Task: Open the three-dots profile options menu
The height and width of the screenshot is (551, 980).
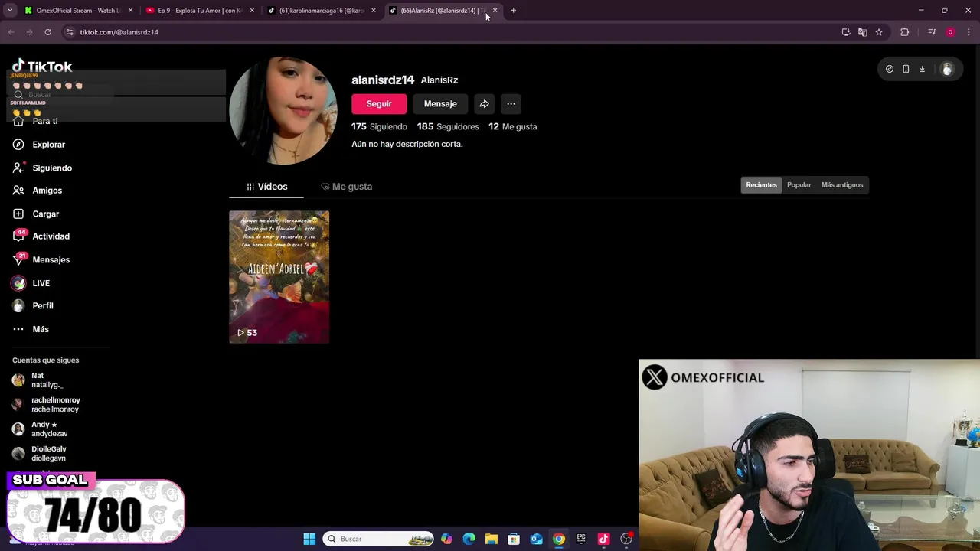Action: [511, 104]
